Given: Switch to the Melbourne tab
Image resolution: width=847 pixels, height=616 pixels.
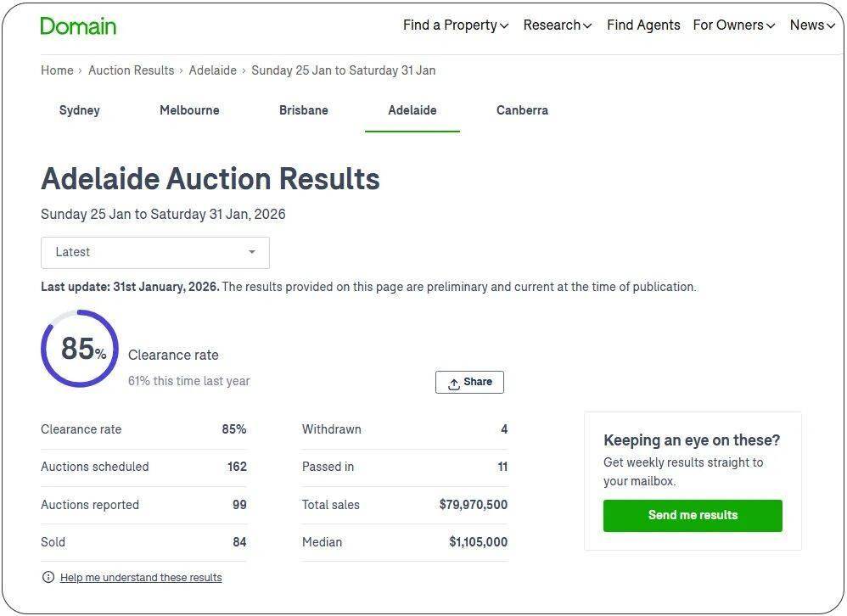Looking at the screenshot, I should point(189,110).
